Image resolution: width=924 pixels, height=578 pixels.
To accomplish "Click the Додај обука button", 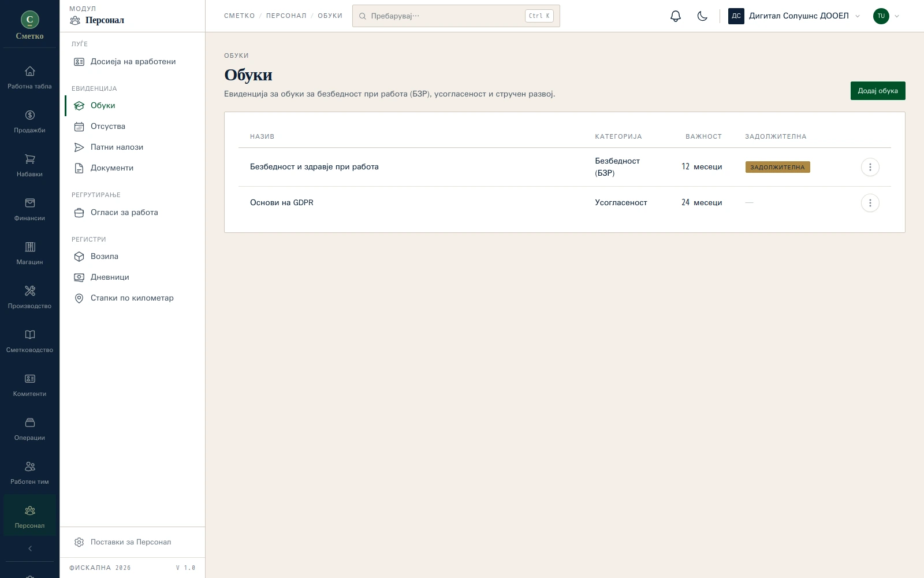I will point(878,91).
